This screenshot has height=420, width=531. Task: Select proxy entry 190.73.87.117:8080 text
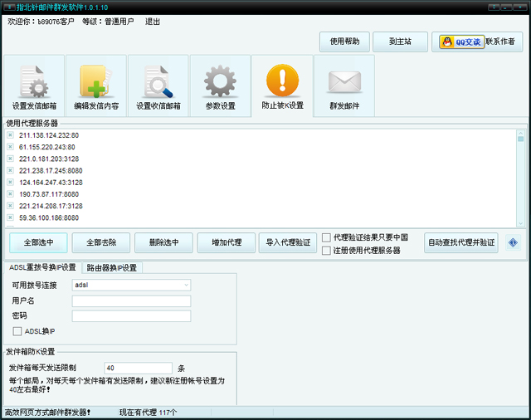(x=49, y=194)
